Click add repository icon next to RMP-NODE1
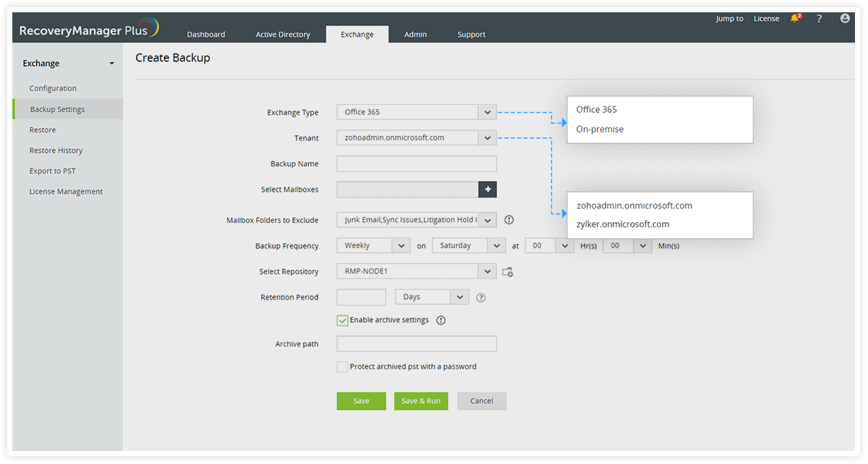Image resolution: width=868 pixels, height=464 pixels. pos(508,272)
